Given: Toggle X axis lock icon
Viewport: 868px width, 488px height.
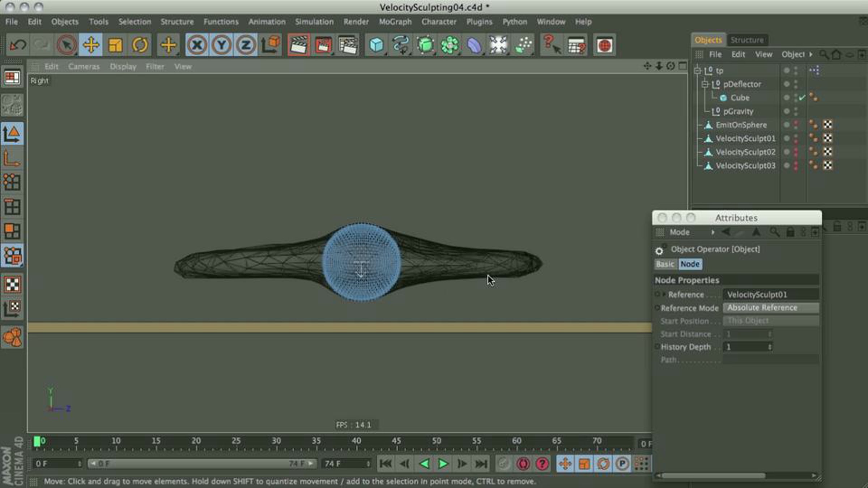Looking at the screenshot, I should (x=197, y=45).
